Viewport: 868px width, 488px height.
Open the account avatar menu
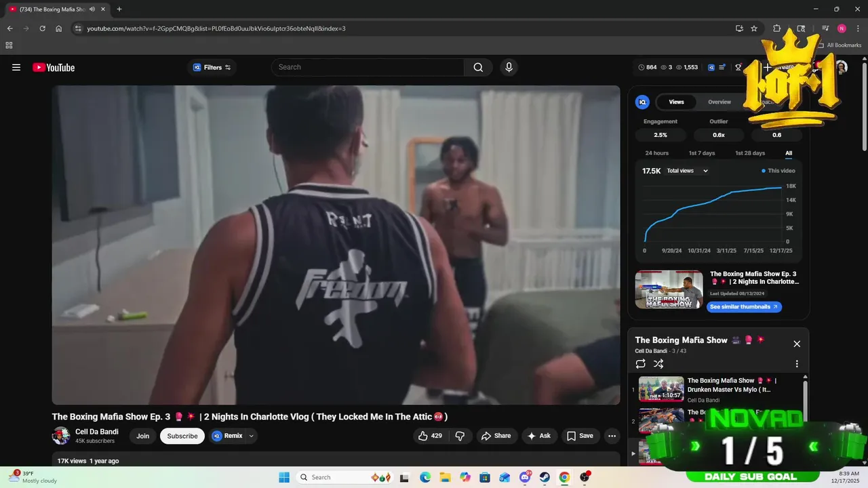tap(841, 67)
